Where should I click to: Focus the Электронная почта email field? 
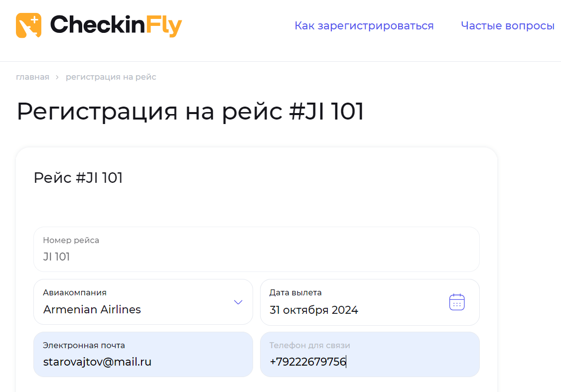143,354
